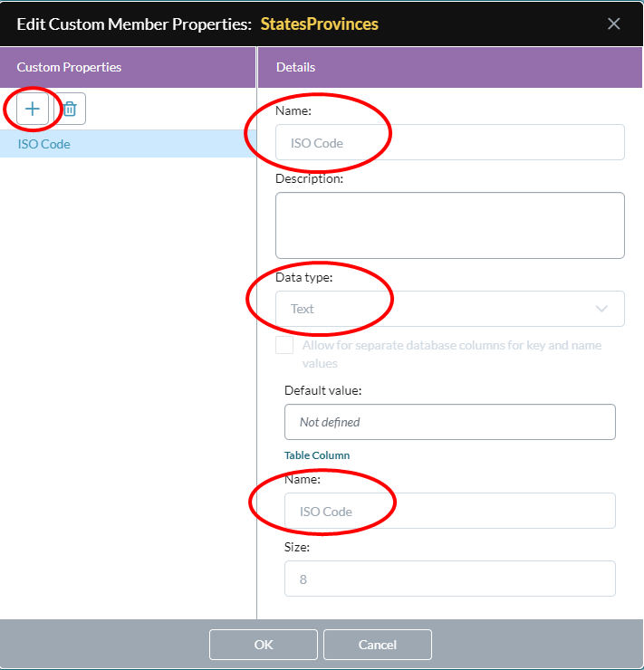The width and height of the screenshot is (644, 670).
Task: Open the Data type dropdown showing Text
Action: click(x=450, y=309)
